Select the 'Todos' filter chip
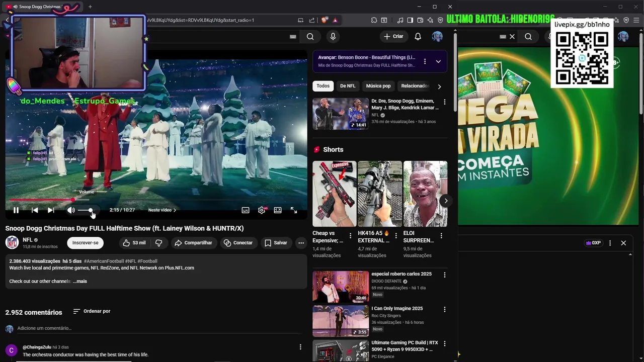 (x=323, y=86)
